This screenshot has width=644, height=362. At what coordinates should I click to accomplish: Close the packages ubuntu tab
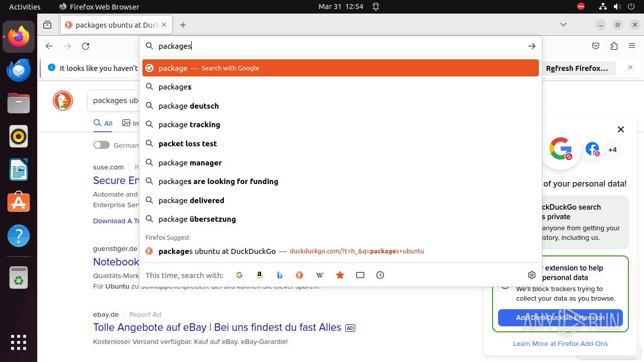point(164,25)
